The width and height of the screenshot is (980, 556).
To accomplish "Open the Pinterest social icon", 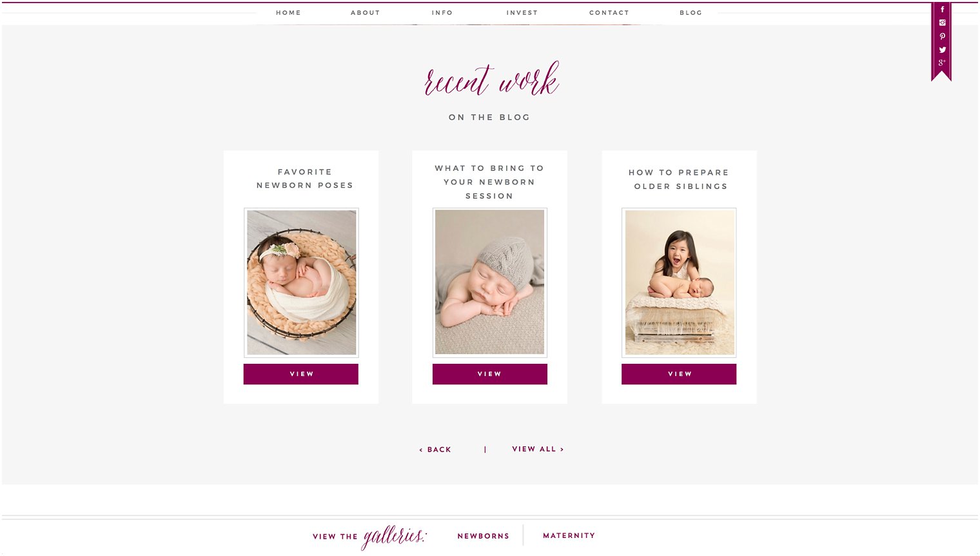I will coord(942,36).
